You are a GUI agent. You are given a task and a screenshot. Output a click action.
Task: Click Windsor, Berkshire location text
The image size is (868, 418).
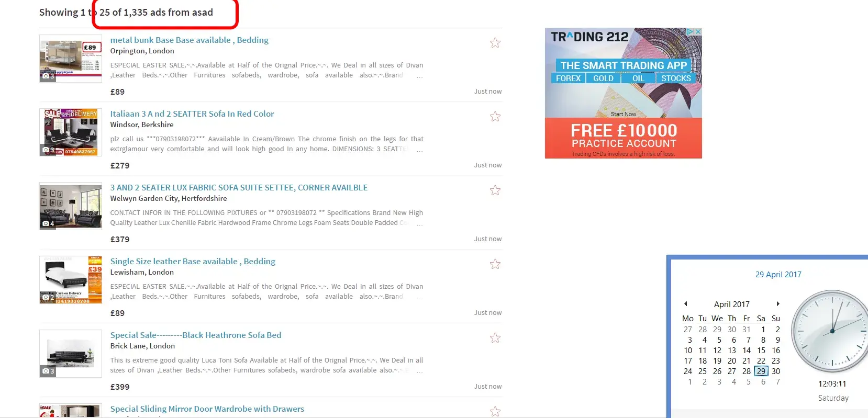(x=142, y=125)
